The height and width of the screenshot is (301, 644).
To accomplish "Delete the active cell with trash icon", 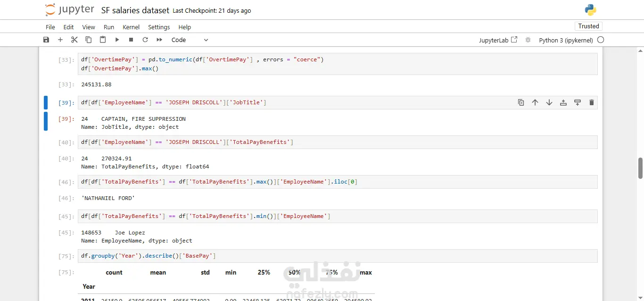I will pos(592,102).
